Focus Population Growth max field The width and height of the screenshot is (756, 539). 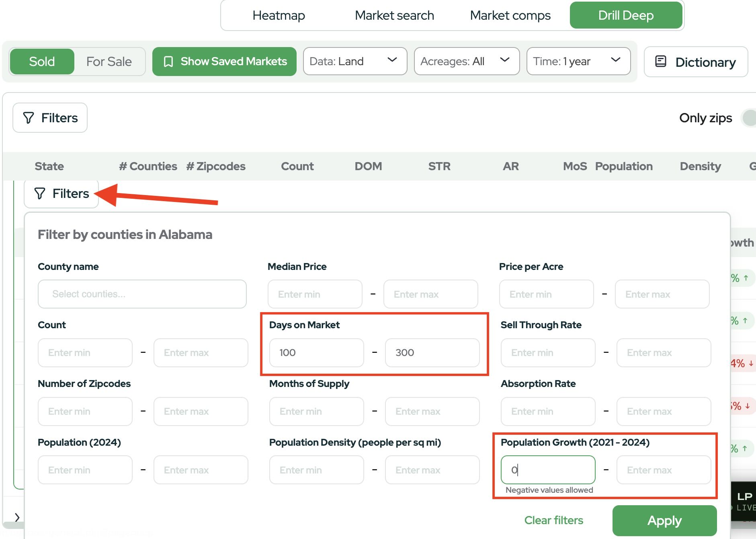pos(664,470)
